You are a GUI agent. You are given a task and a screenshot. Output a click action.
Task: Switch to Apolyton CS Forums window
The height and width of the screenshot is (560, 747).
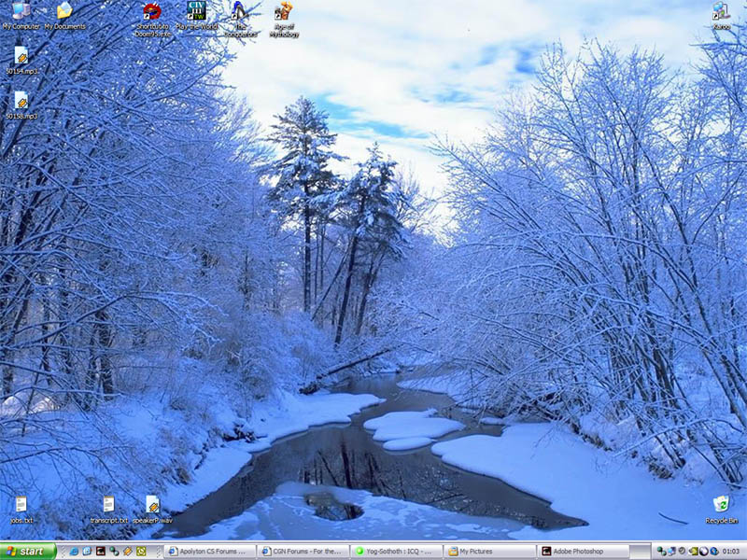coord(208,551)
